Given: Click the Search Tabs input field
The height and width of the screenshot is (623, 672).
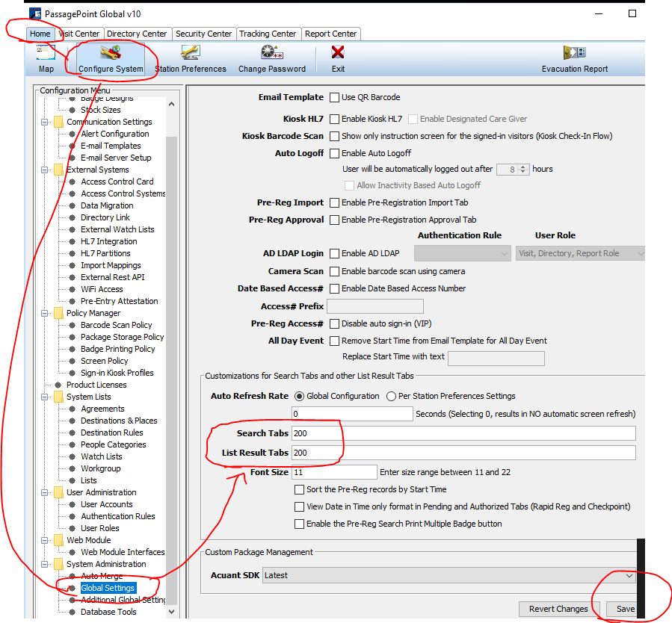Looking at the screenshot, I should [x=463, y=433].
